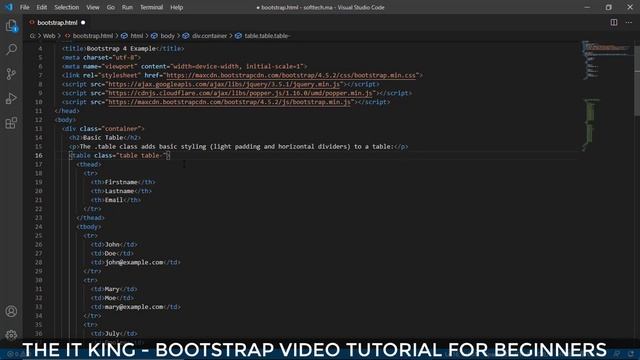Click the opening tbody tag

(x=89, y=227)
